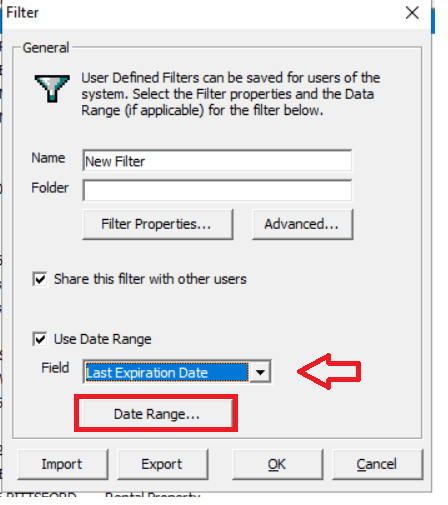The image size is (448, 505).
Task: Confirm the filter with OK
Action: tap(277, 464)
